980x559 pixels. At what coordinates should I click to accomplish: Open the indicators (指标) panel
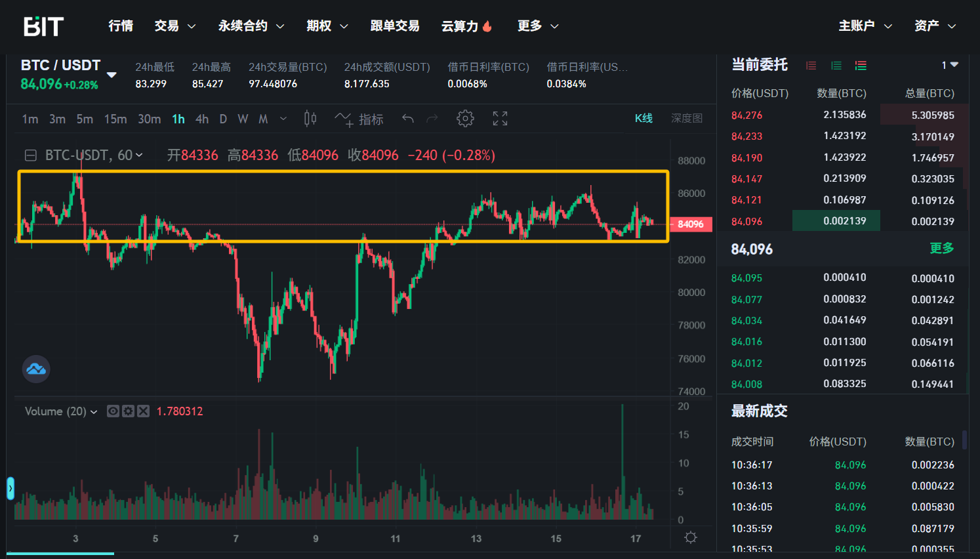[359, 119]
